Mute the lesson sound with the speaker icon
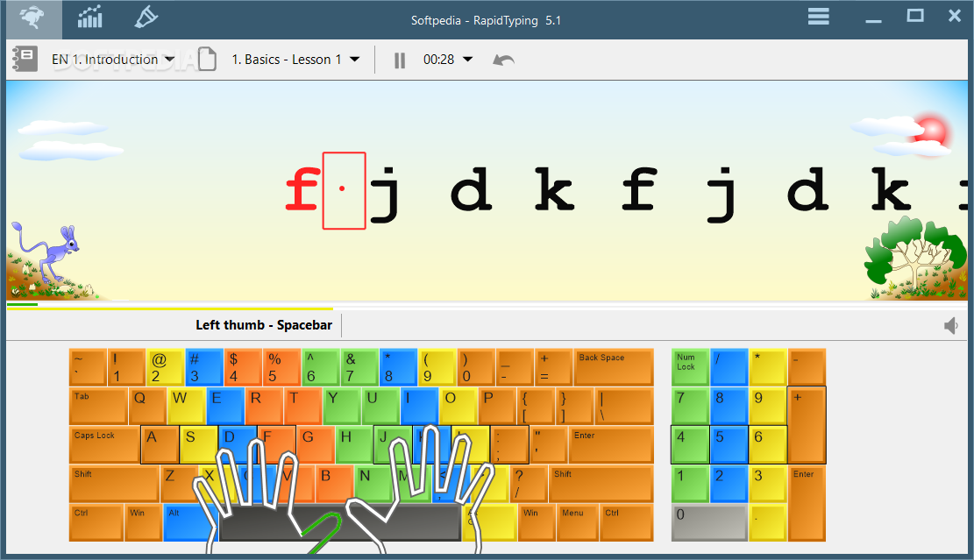The height and width of the screenshot is (560, 974). (x=950, y=324)
